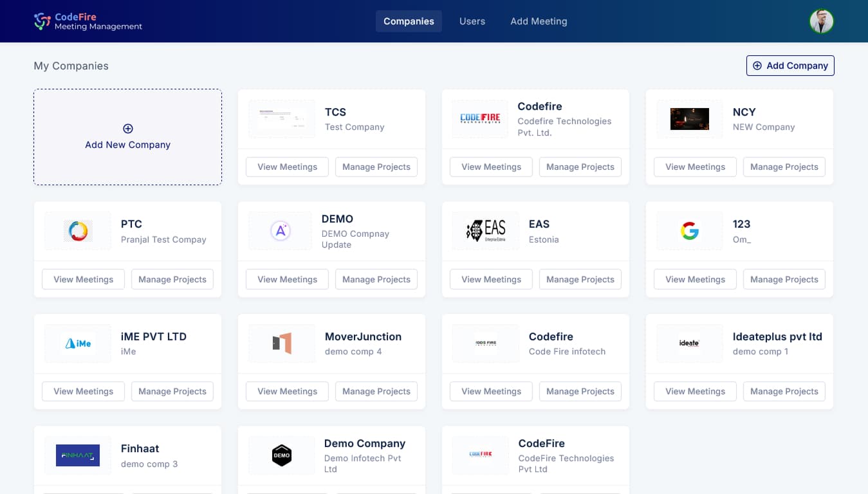Click the DEMO Compnay Update purple logo
Viewport: 868px width, 494px height.
(x=281, y=231)
